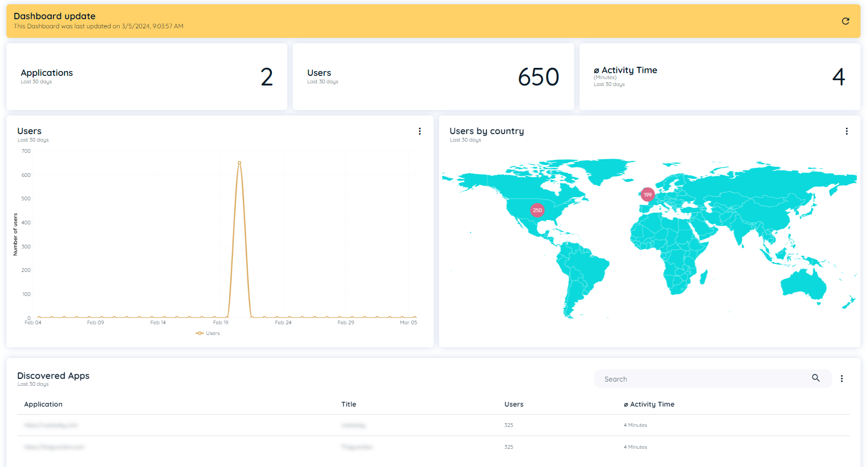Click the Applications summary card

coord(147,77)
